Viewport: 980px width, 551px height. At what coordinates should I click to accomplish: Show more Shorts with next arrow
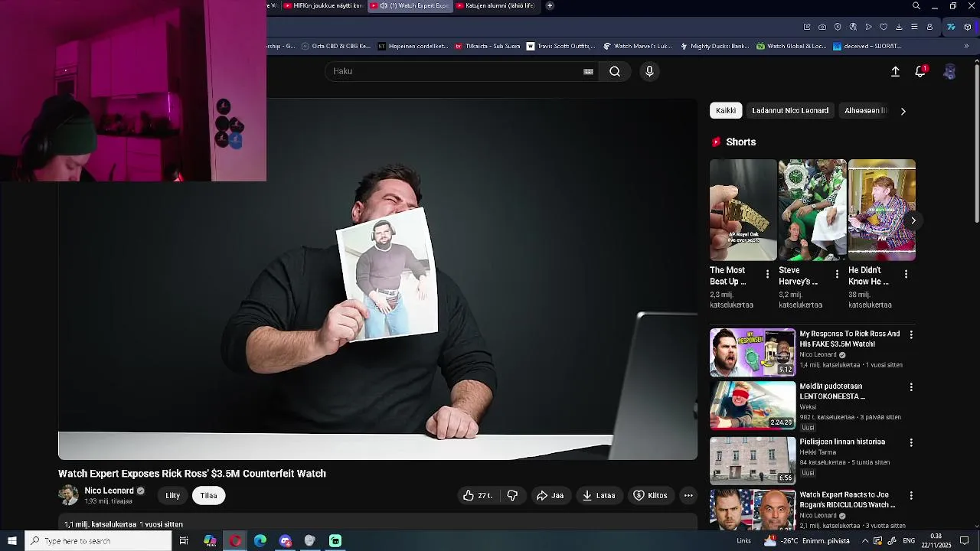pyautogui.click(x=913, y=220)
